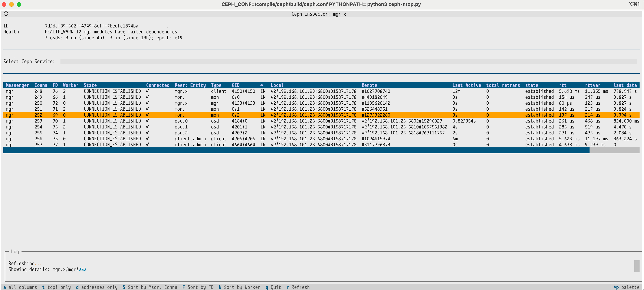
Task: Select the connection row with Conn# 251
Action: [x=321, y=109]
